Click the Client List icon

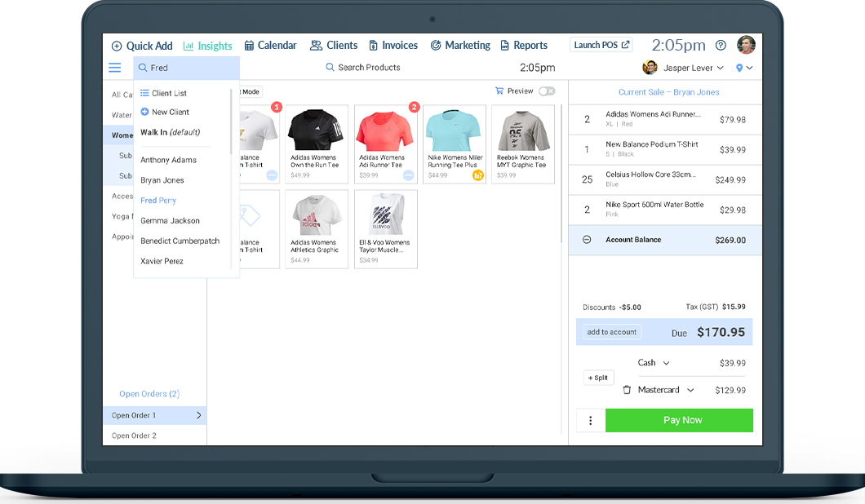coord(144,93)
